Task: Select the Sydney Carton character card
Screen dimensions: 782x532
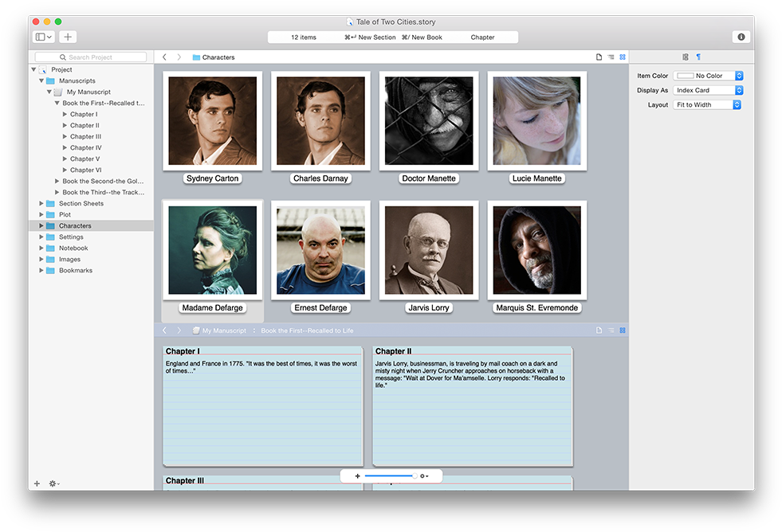Action: coord(213,121)
